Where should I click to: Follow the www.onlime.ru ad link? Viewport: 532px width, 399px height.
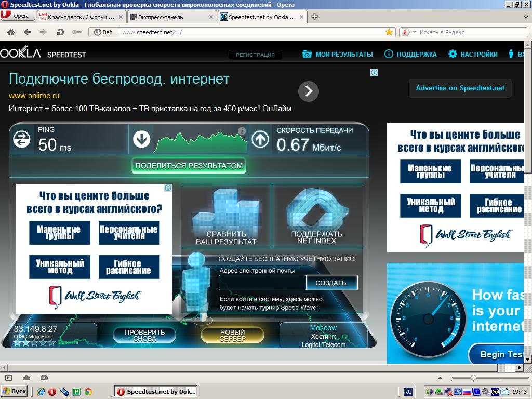(34, 96)
